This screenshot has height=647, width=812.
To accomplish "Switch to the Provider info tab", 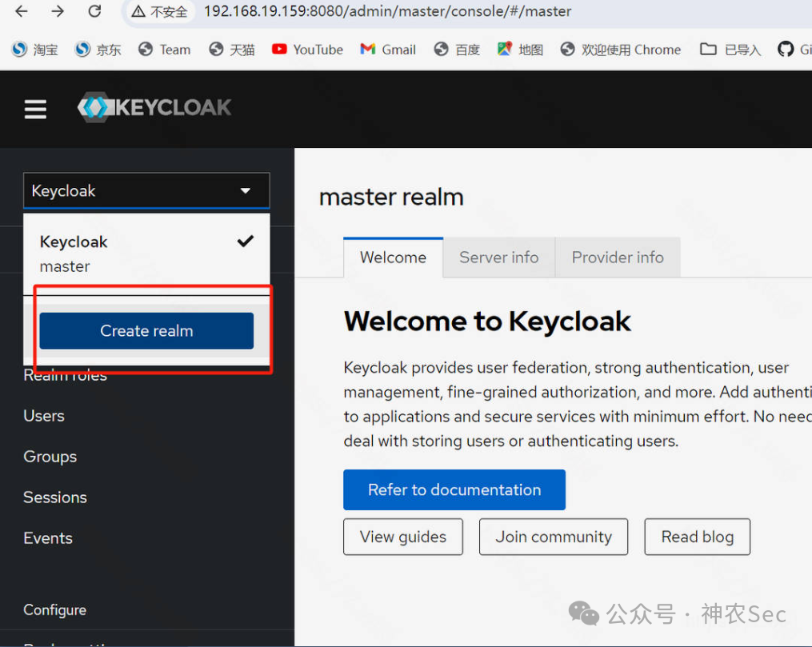I will coord(618,258).
